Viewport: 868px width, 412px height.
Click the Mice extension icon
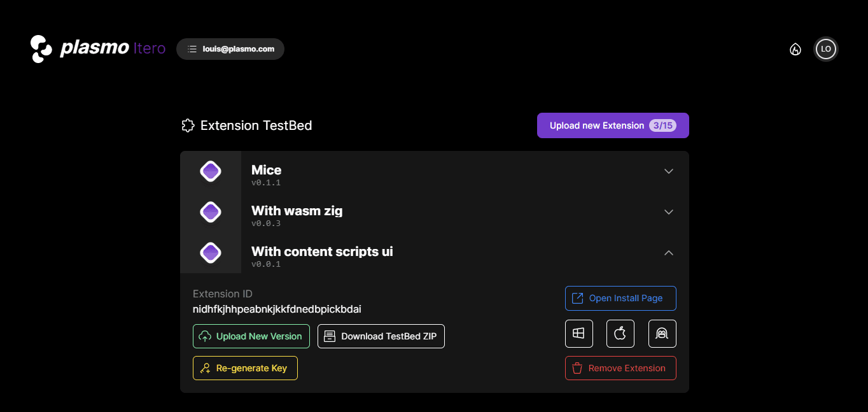(x=211, y=171)
